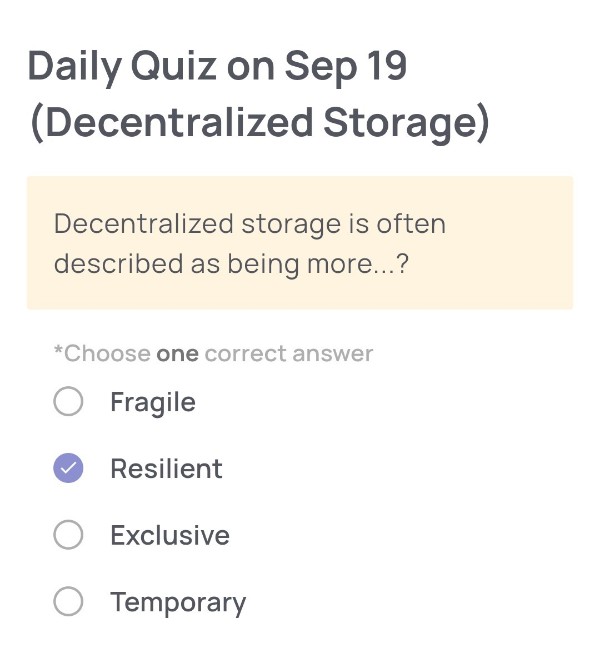Click the '*Choose one correct answer' instruction
600x663 pixels.
point(213,353)
